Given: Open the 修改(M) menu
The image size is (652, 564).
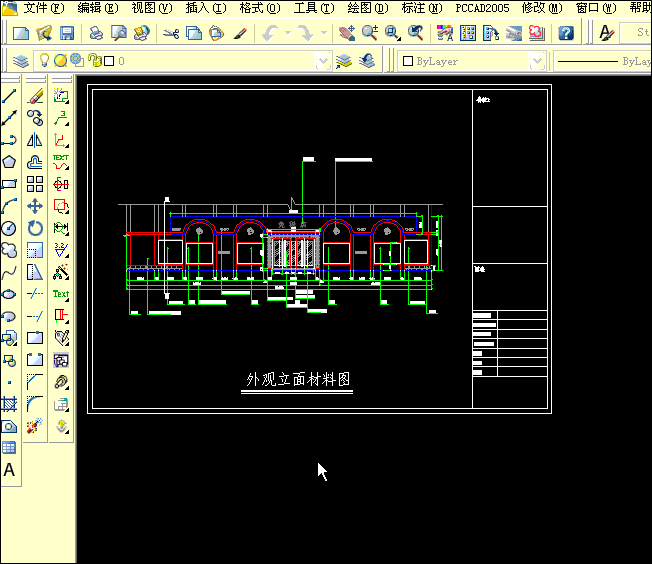Looking at the screenshot, I should pyautogui.click(x=542, y=8).
